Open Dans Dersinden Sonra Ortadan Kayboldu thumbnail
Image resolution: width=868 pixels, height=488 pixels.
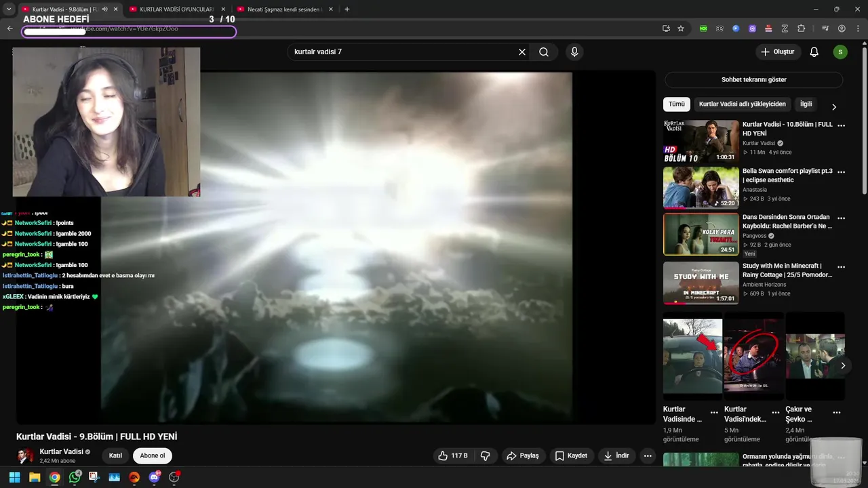point(701,235)
